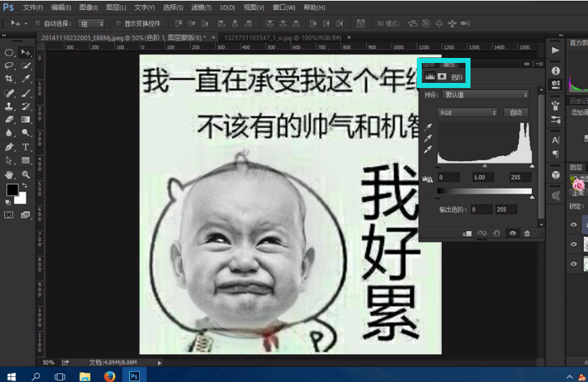Switch to the 20141110232005_EBBMj.jpeg tab
Screen dimensions: 588x382
123,37
